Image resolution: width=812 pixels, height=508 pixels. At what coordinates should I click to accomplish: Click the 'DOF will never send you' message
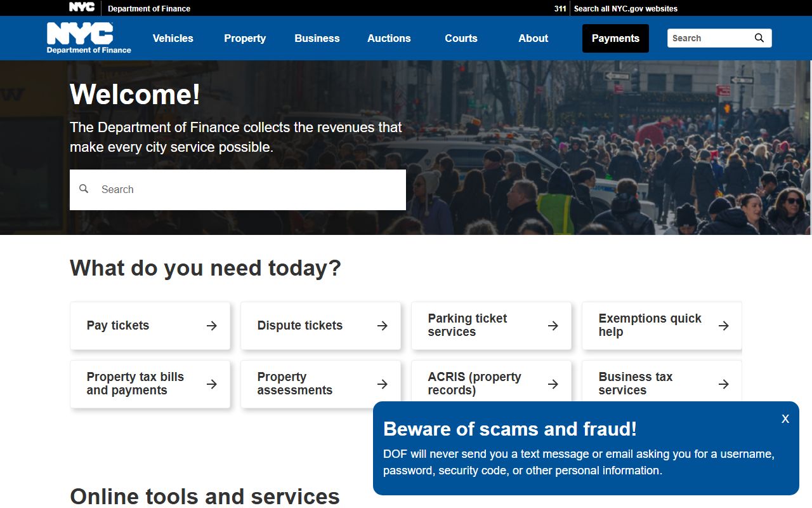tap(579, 462)
